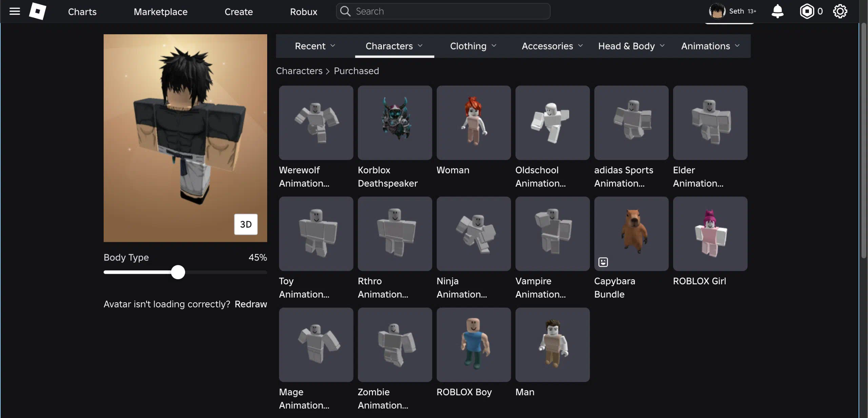Expand the Characters dropdown chevron
This screenshot has width=868, height=418.
pyautogui.click(x=420, y=46)
